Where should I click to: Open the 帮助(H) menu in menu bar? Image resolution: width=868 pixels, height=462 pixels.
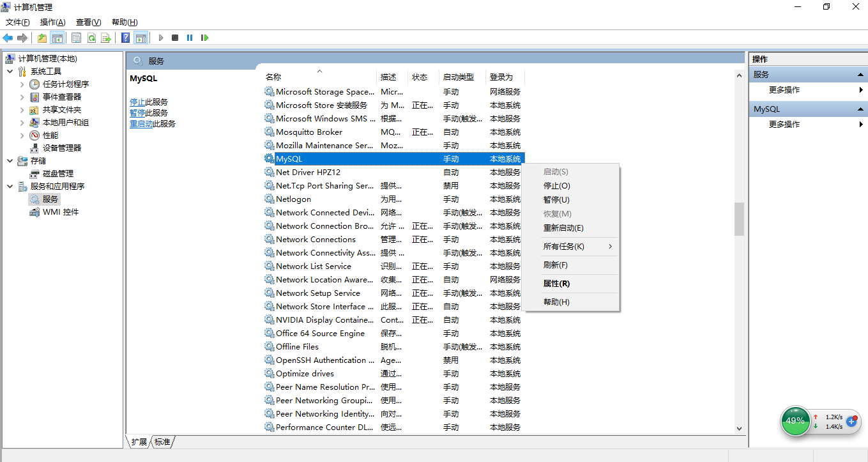(x=125, y=22)
